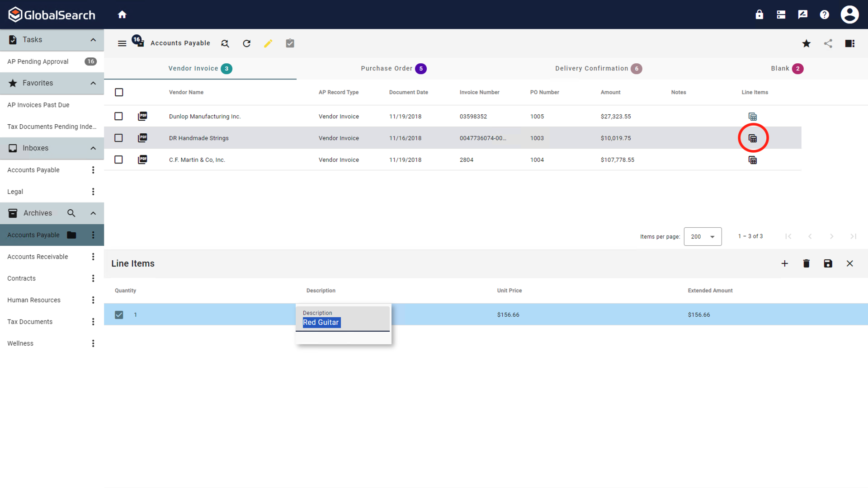Click the approve checkmark icon in toolbar
This screenshot has width=868, height=488.
(x=290, y=43)
